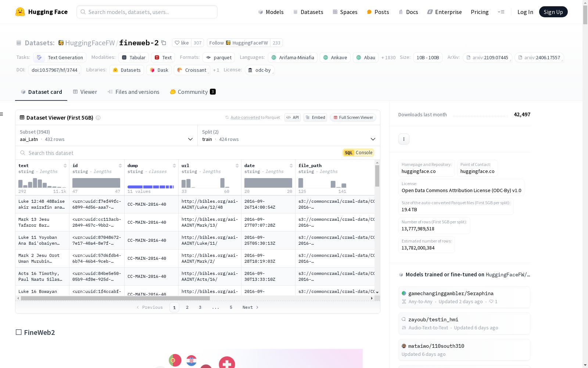Click the DOI 10.57967/hf/3744 tag
This screenshot has width=588, height=368.
[54, 70]
